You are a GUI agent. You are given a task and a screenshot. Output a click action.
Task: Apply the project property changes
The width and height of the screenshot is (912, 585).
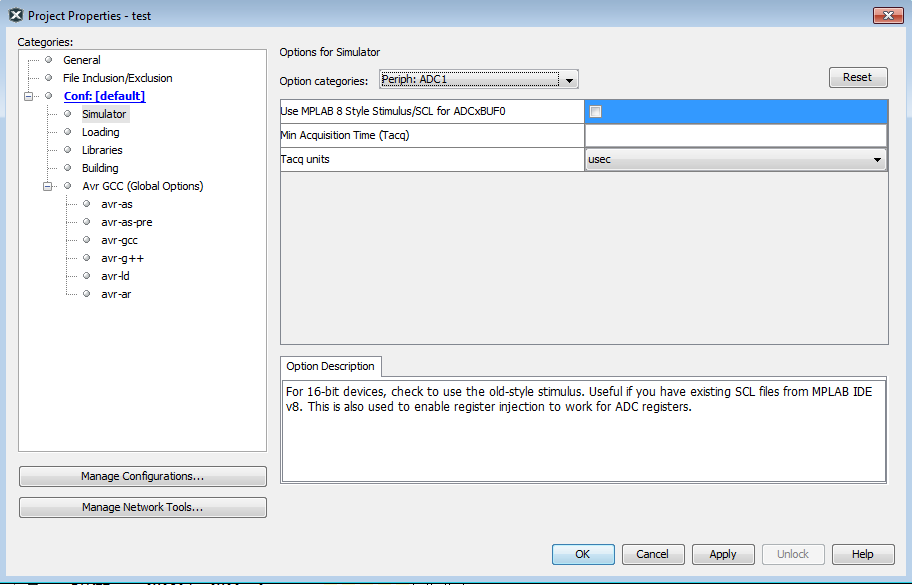(723, 554)
